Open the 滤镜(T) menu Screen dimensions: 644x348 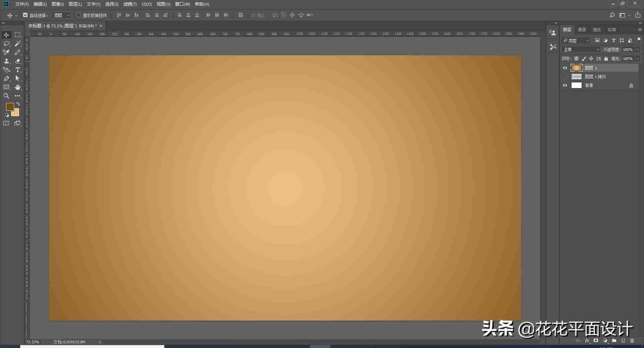point(130,4)
